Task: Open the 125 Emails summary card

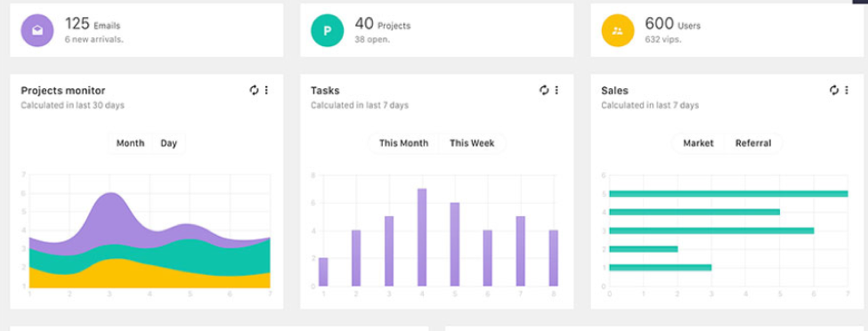Action: point(147,30)
